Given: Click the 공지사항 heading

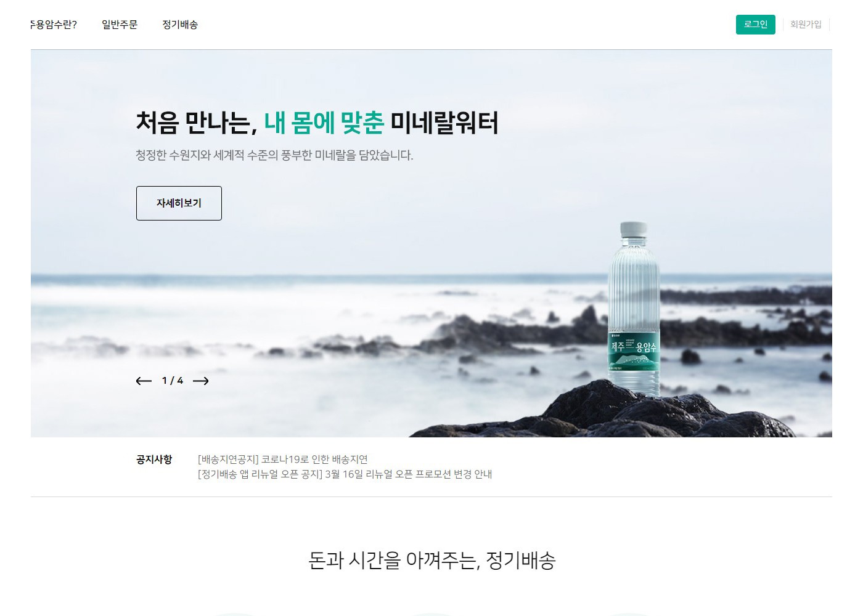Looking at the screenshot, I should click(154, 460).
